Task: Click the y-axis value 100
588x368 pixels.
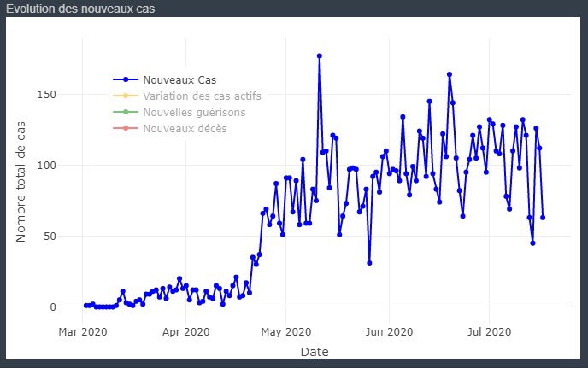Action: (46, 166)
